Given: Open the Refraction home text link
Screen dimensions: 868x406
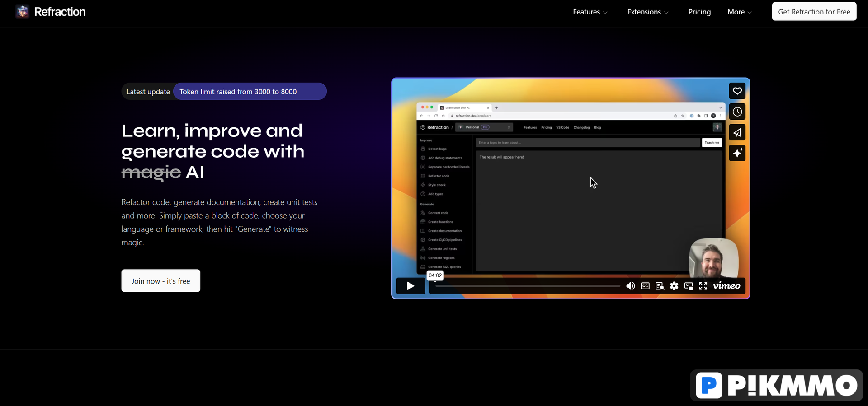Looking at the screenshot, I should click(x=60, y=12).
